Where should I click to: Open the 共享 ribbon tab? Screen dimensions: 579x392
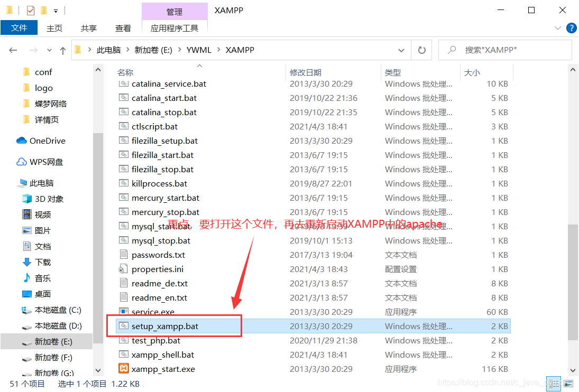tap(89, 28)
